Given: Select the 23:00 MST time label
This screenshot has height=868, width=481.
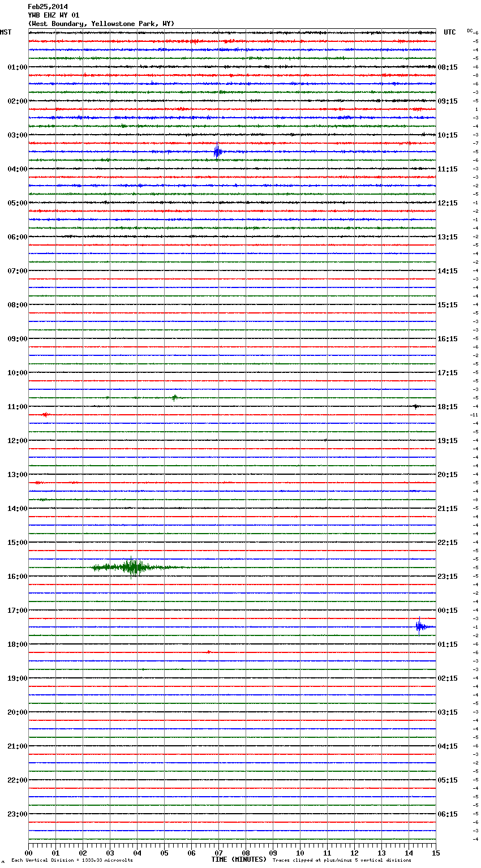Looking at the screenshot, I should 18,814.
